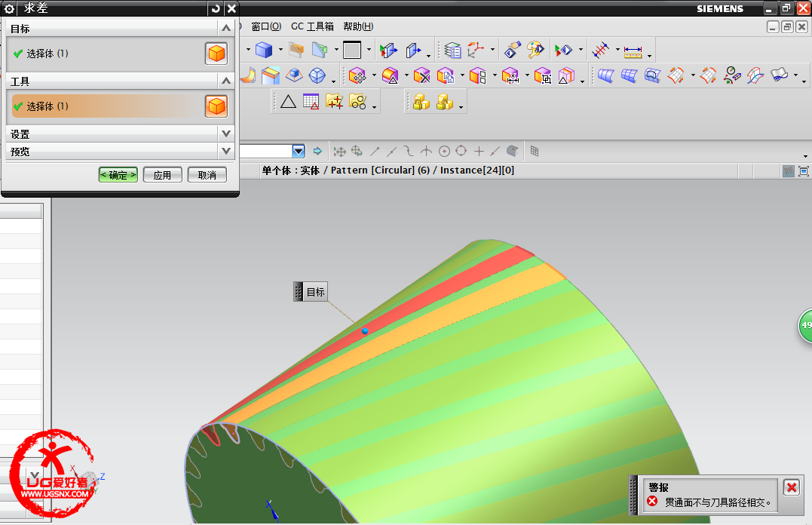Screen dimensions: 812x525
Task: Click the grey display rectangle icon
Action: pyautogui.click(x=352, y=51)
